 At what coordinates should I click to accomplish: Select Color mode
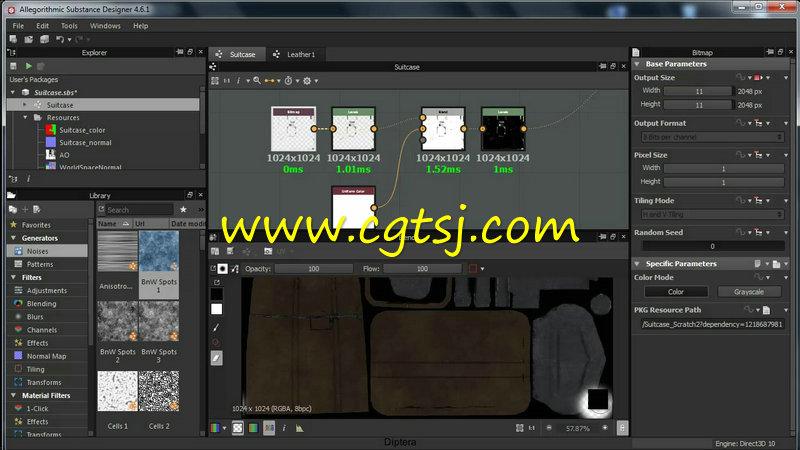point(676,292)
